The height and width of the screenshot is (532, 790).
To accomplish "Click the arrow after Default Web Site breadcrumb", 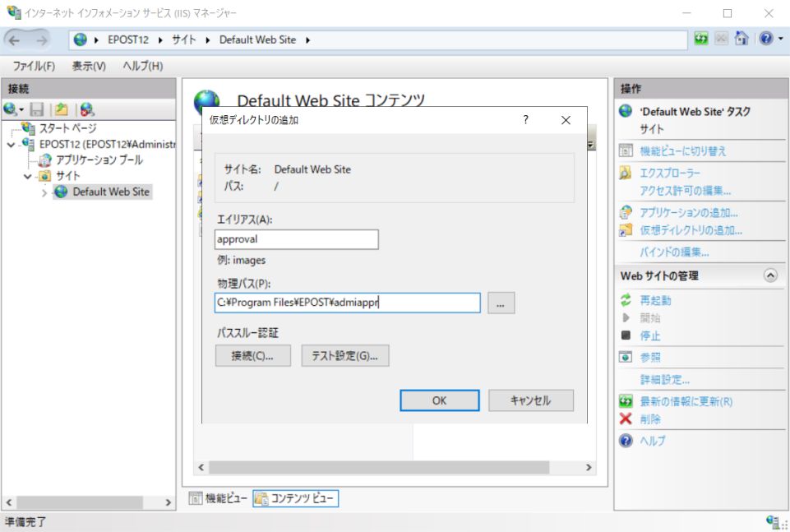I will tap(307, 40).
